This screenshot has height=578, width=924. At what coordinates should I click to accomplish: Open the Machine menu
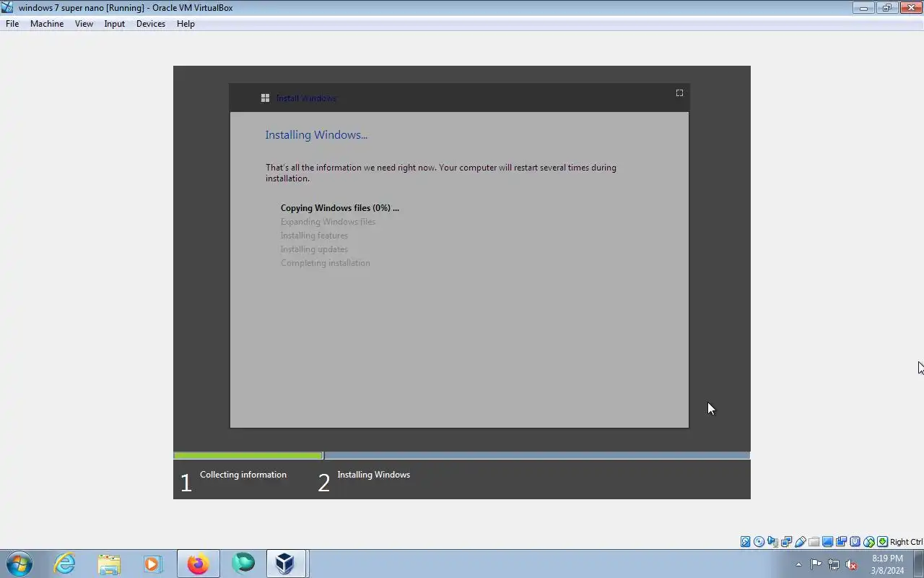(x=47, y=24)
